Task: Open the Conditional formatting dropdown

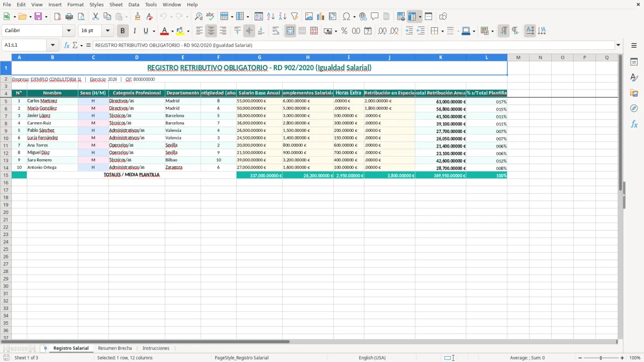Action: (492, 31)
